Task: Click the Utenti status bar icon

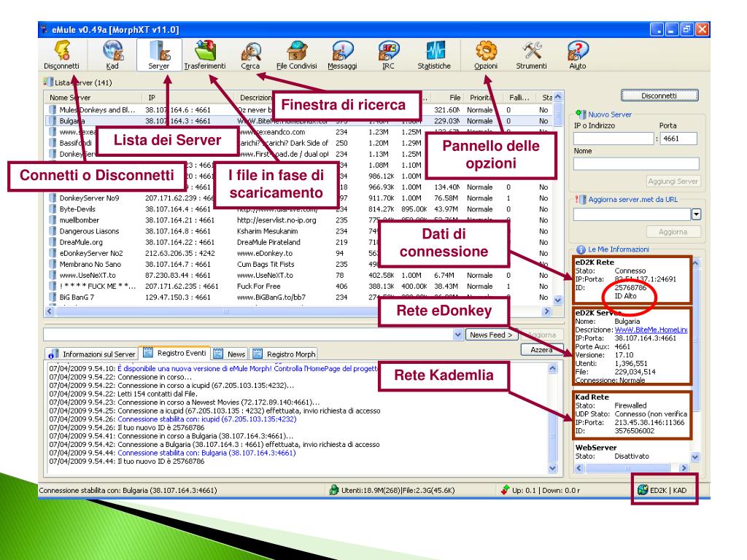Action: pos(334,490)
